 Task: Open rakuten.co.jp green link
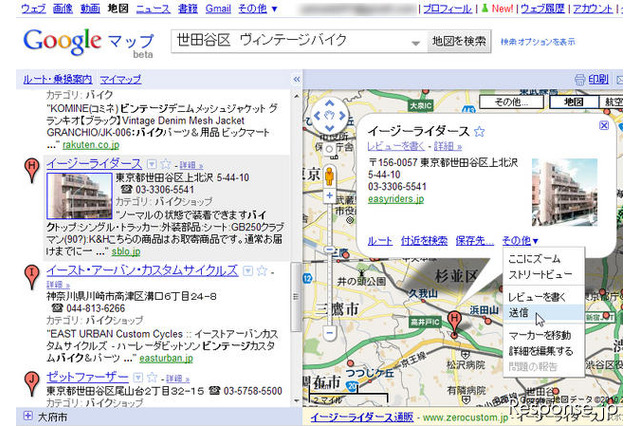coord(91,145)
